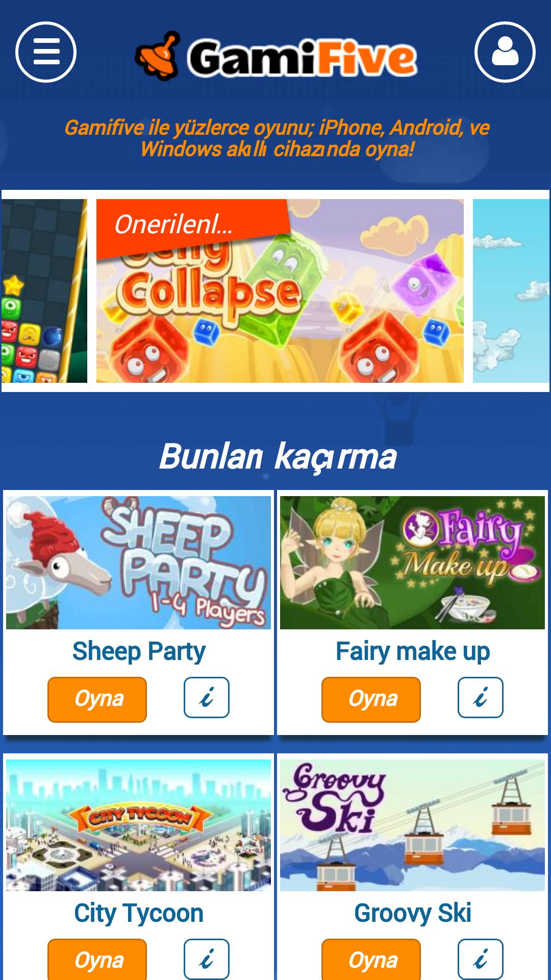Open the City Tycoon thumbnail image
The width and height of the screenshot is (551, 980).
click(138, 825)
